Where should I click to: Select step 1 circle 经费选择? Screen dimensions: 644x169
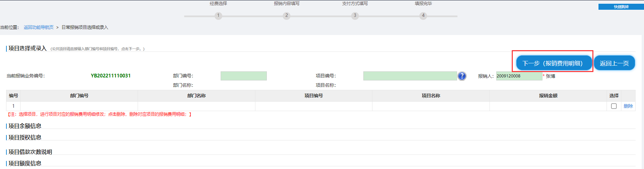point(218,15)
